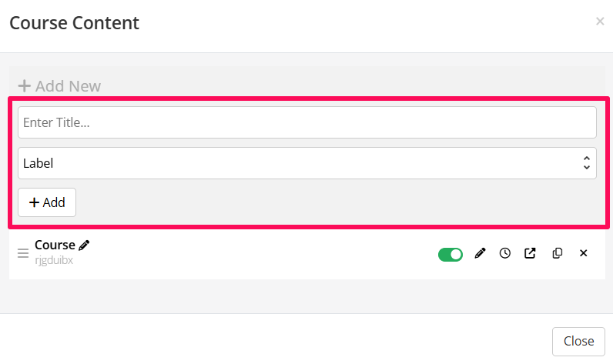Remove the Course item with its X icon
613x364 pixels.
(x=583, y=253)
